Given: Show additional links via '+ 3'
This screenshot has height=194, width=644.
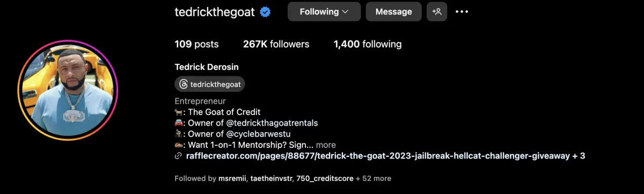Looking at the screenshot, I should coord(579,156).
